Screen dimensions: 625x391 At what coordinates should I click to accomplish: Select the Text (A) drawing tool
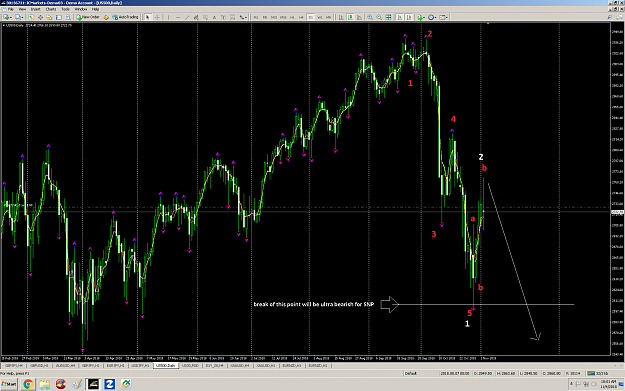(214, 17)
